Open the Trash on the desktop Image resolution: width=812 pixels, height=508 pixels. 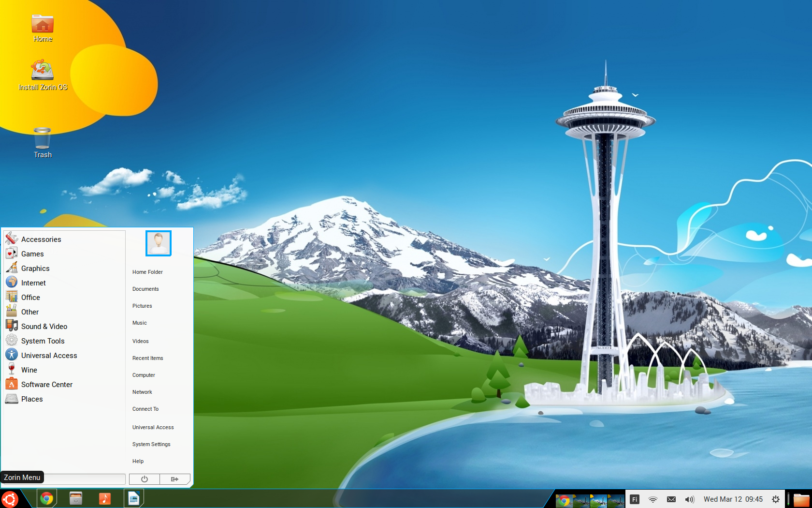(x=43, y=142)
